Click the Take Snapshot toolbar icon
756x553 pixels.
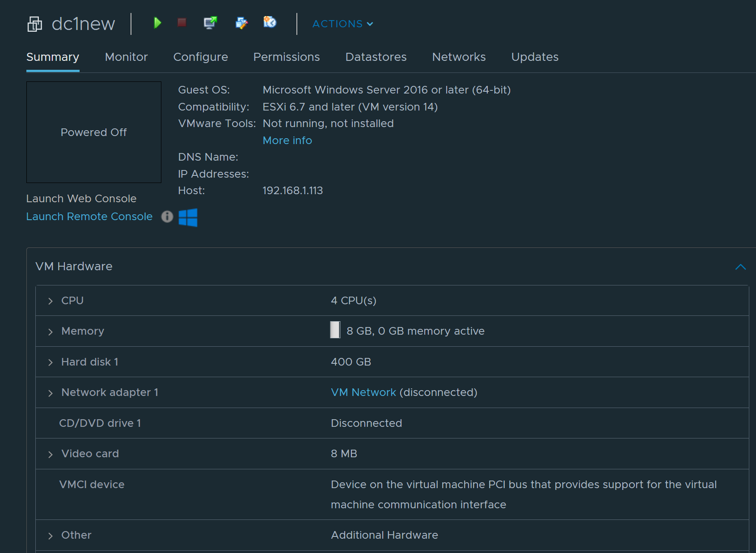click(270, 22)
